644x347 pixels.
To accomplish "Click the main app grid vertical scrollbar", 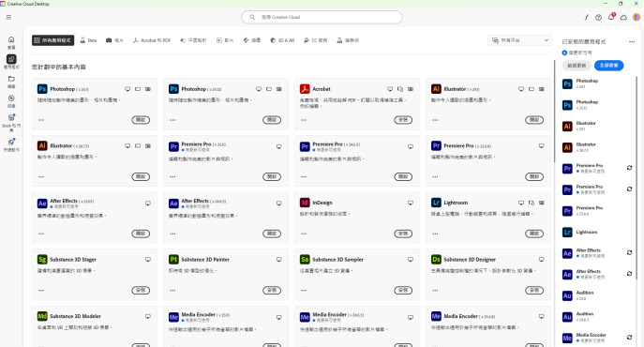I will tap(554, 111).
